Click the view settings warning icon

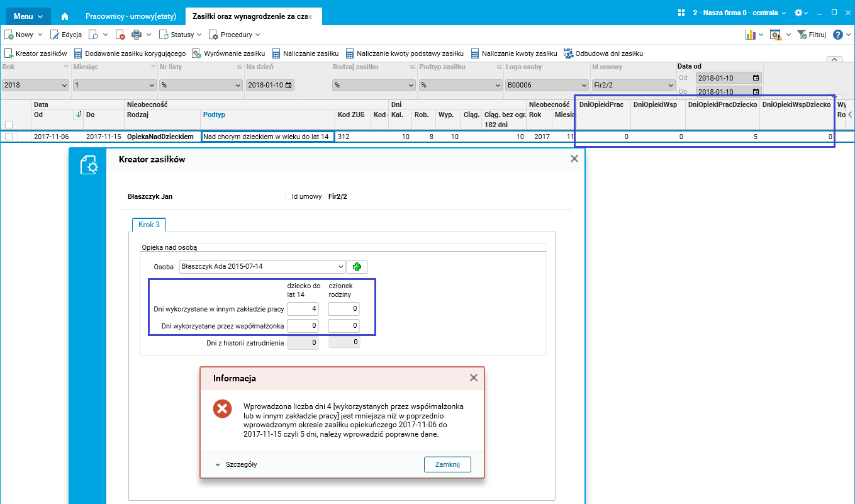[776, 35]
